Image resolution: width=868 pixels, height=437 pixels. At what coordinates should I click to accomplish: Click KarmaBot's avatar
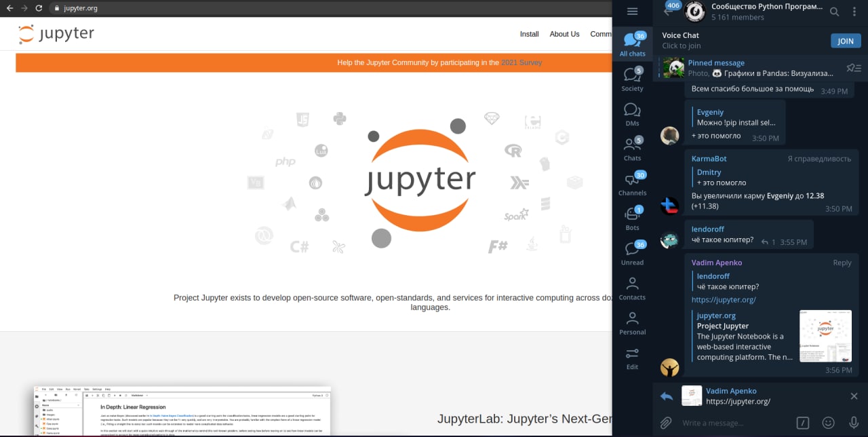(670, 205)
